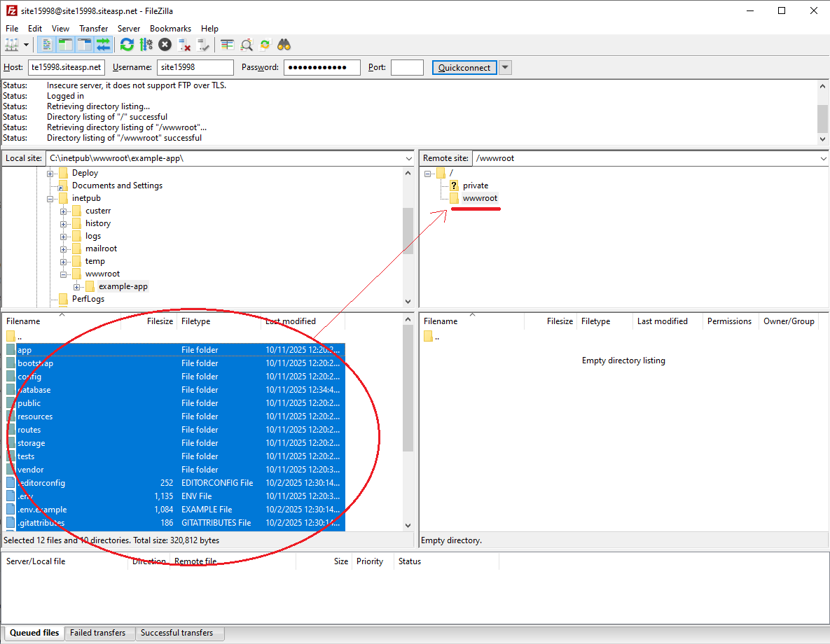Screen dimensions: 830x644
Task: Toggle transfer queue display
Action: [x=104, y=45]
